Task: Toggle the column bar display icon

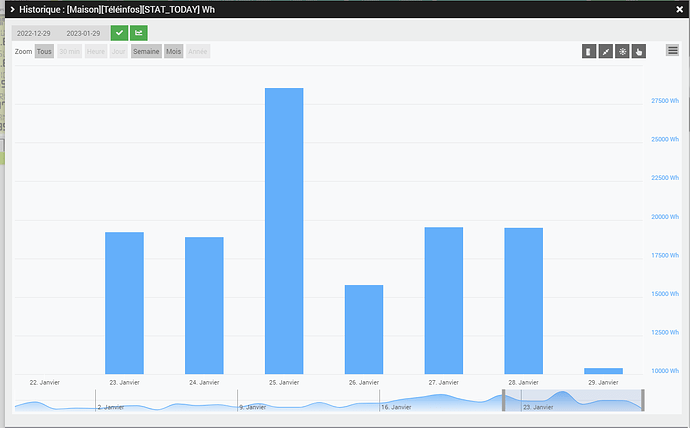Action: point(589,51)
